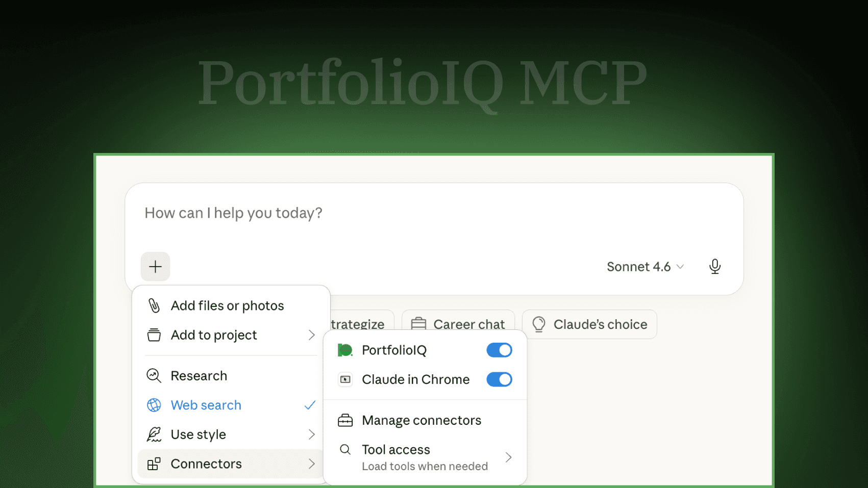Click the project box icon
Viewport: 868px width, 488px height.
[x=154, y=335]
